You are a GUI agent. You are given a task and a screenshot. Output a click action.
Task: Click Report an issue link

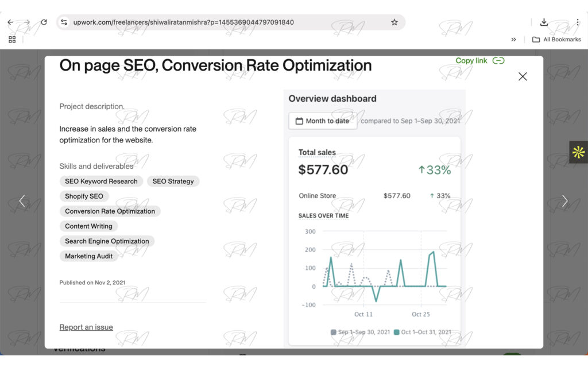[x=86, y=327]
